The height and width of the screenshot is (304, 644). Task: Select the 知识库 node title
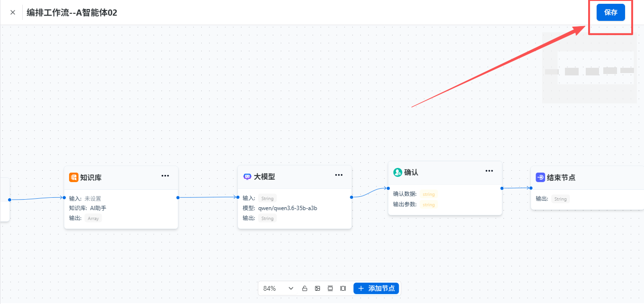coord(91,177)
